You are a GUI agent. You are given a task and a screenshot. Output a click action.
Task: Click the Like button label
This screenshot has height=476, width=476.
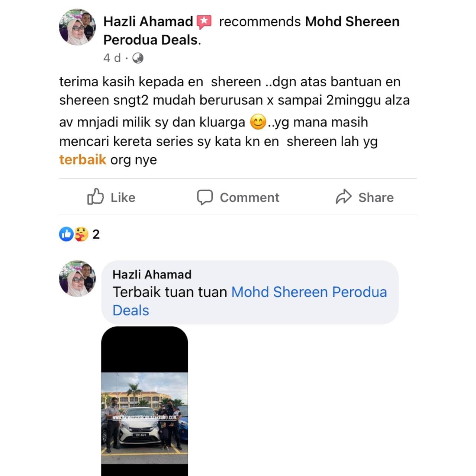[123, 197]
